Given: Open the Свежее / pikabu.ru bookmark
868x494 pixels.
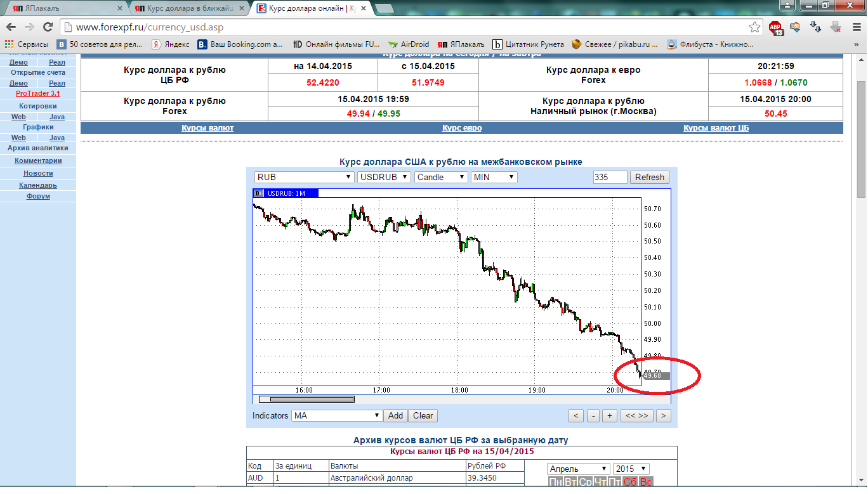Looking at the screenshot, I should (614, 44).
